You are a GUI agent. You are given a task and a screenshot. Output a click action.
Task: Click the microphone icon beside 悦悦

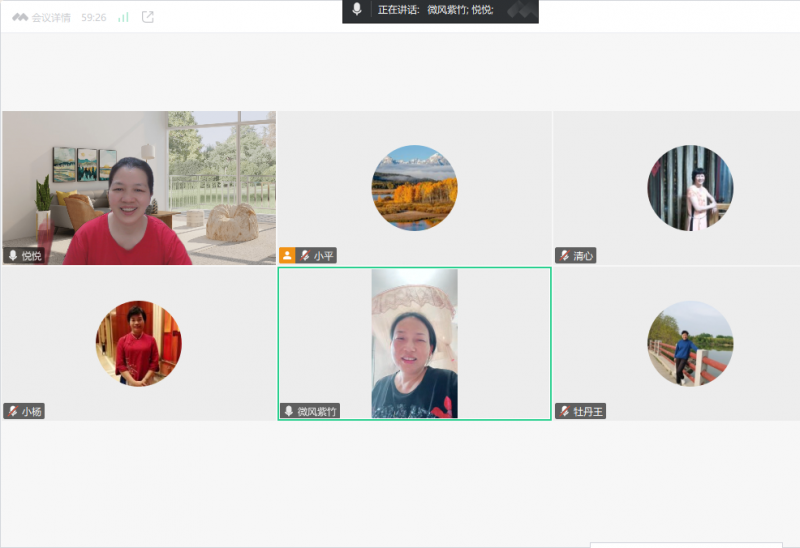(13, 256)
